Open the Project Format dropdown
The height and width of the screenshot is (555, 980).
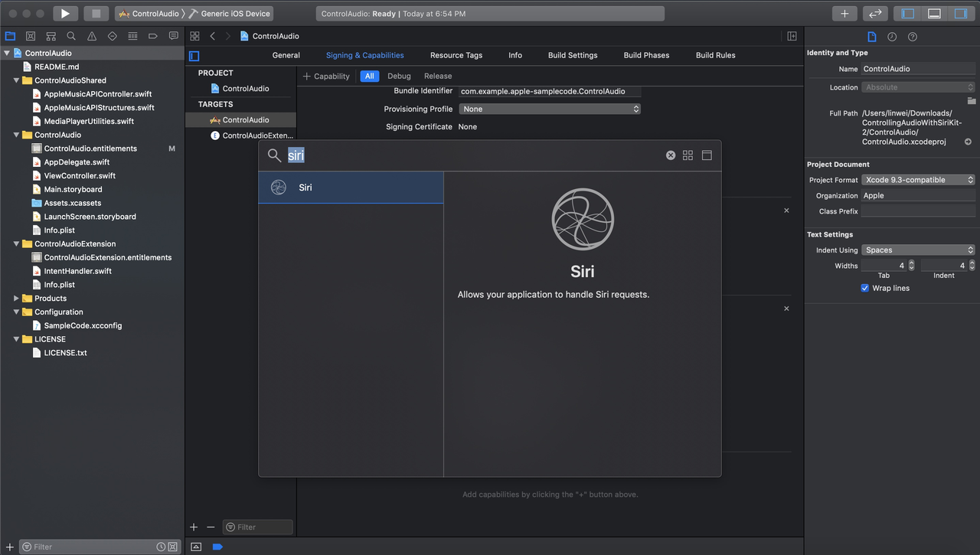[x=918, y=180]
